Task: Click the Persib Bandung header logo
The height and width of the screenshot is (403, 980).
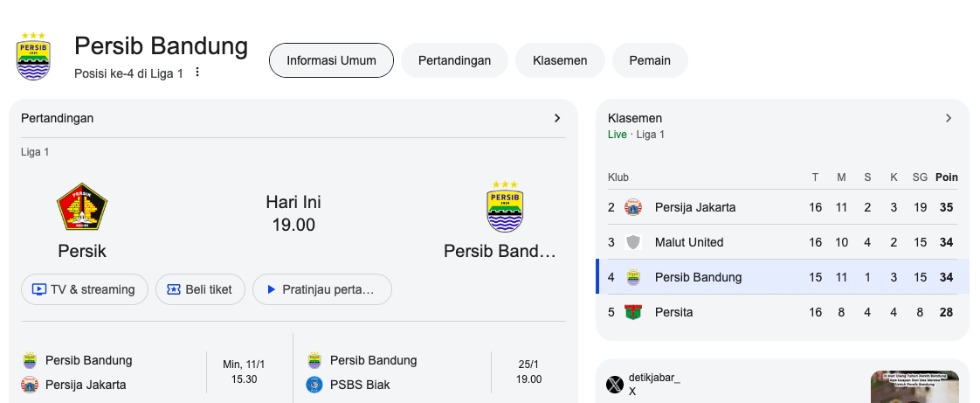Action: (x=34, y=57)
